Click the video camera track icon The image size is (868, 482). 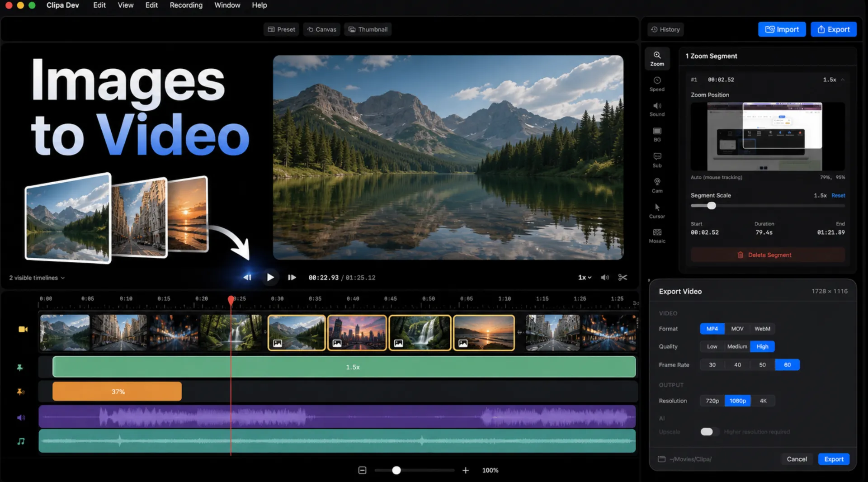tap(23, 329)
